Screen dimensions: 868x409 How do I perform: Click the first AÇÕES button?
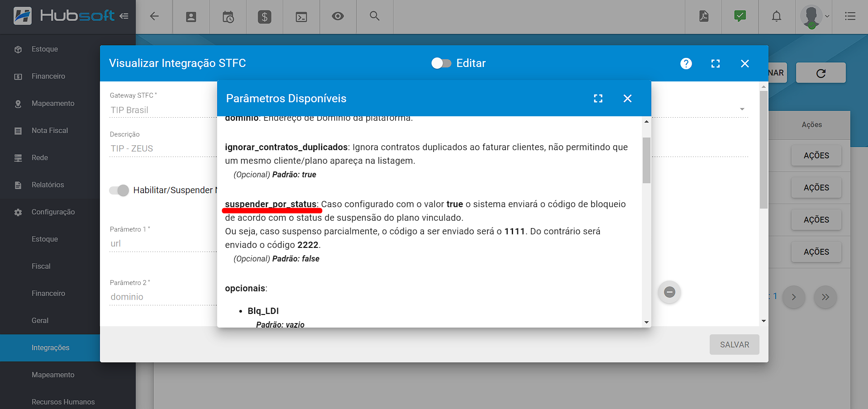pos(816,156)
